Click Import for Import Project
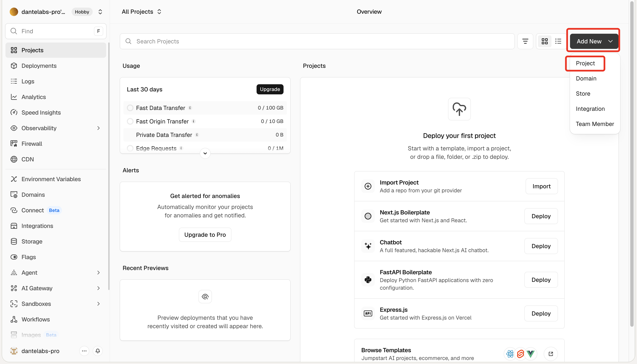The height and width of the screenshot is (364, 637). pyautogui.click(x=542, y=186)
